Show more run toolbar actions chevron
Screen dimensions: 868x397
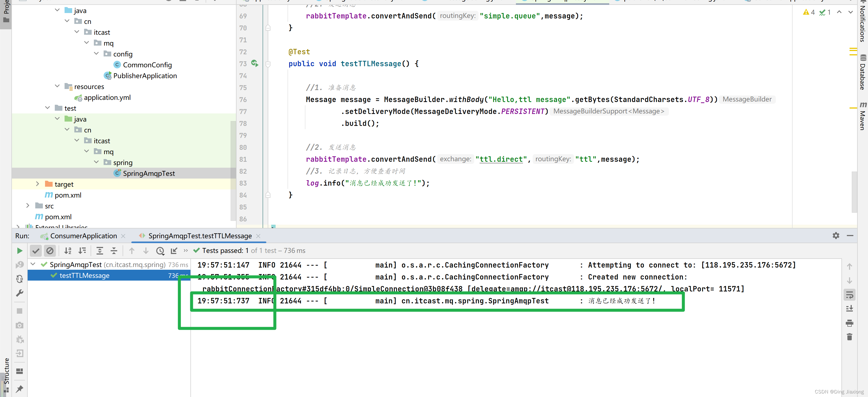(x=186, y=250)
